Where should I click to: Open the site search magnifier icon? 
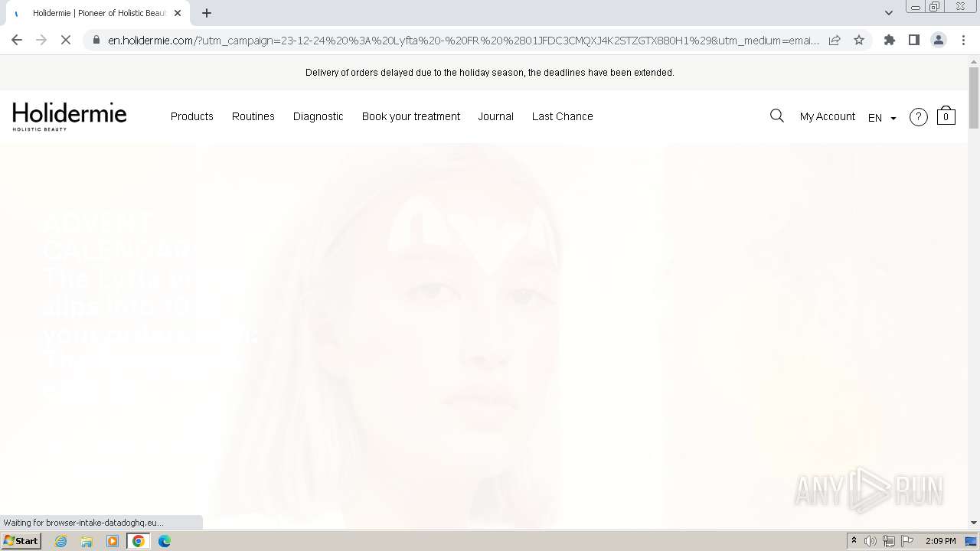[x=776, y=116]
